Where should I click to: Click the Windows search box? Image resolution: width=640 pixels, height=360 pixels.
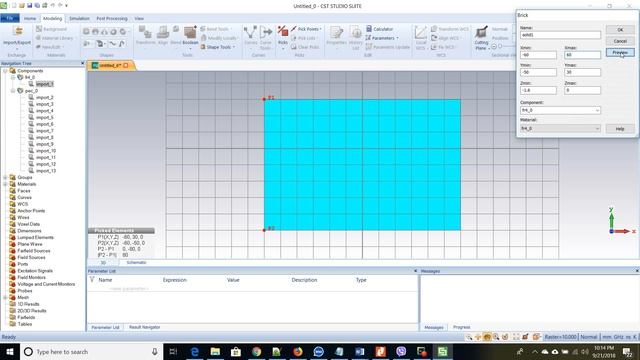click(x=91, y=351)
